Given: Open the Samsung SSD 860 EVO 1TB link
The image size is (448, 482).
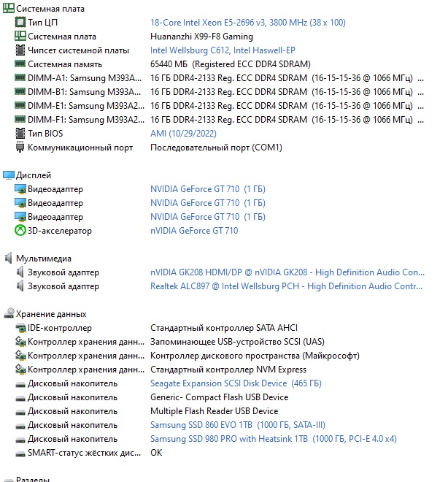Looking at the screenshot, I should (x=238, y=425).
